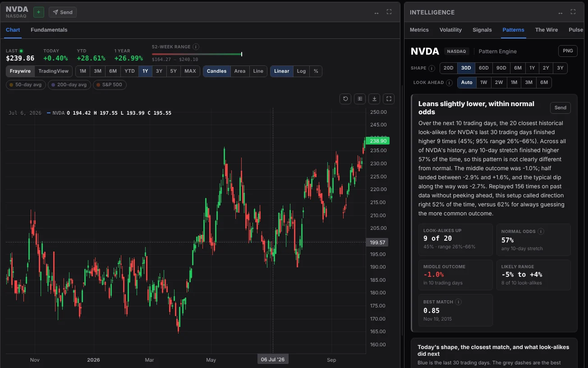Set look ahead to Auto
The image size is (588, 368).
[467, 83]
